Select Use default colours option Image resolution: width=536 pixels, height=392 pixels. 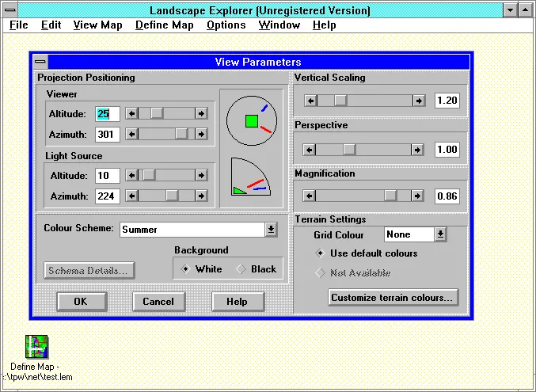point(321,253)
